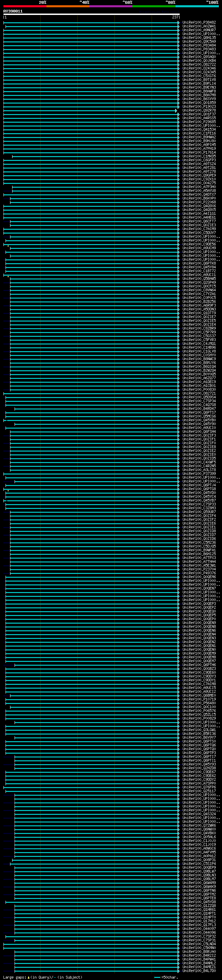Select the UniRef100_P23704 label
This screenshot has height=980, width=222.
pyautogui.click(x=199, y=569)
